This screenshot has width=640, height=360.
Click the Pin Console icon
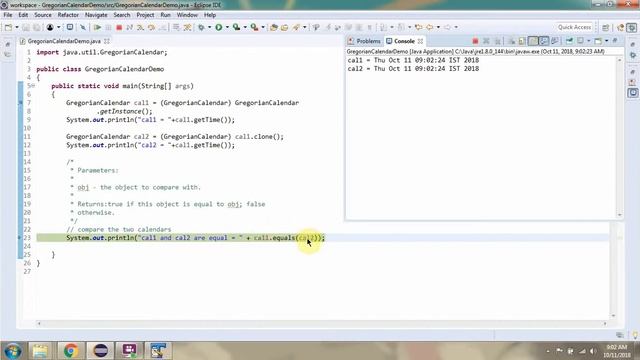[569, 41]
